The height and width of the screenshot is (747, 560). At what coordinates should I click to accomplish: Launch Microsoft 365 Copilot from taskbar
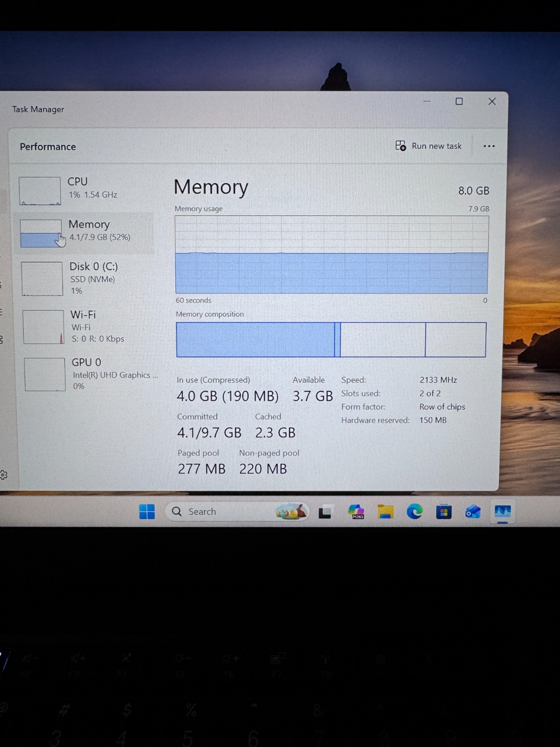pos(357,512)
